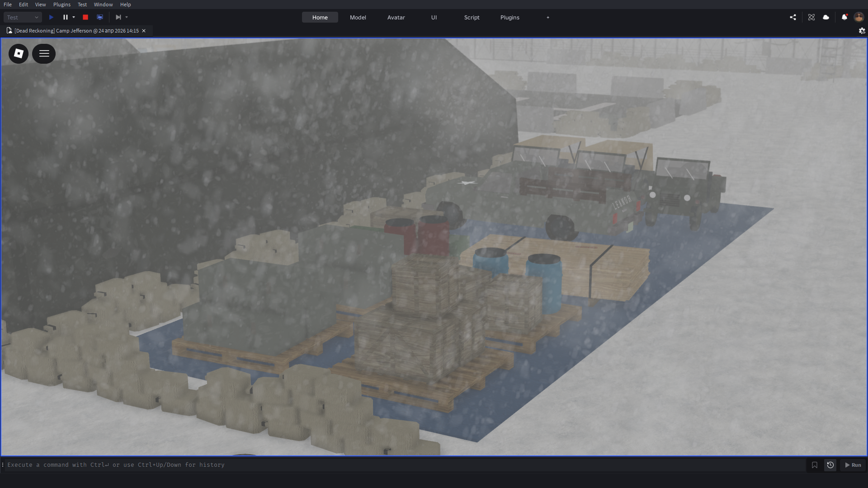Image resolution: width=868 pixels, height=488 pixels.
Task: Open the hamburger menu in viewport
Action: [44, 54]
